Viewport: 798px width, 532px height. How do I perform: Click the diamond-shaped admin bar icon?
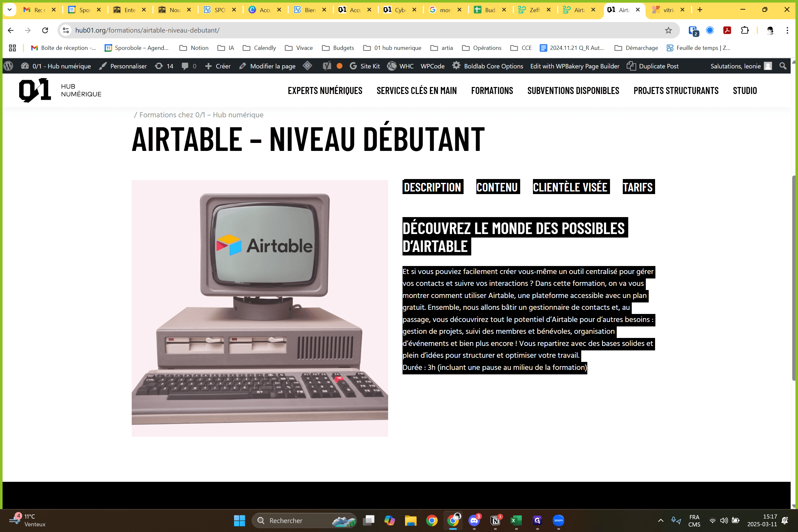click(x=307, y=66)
